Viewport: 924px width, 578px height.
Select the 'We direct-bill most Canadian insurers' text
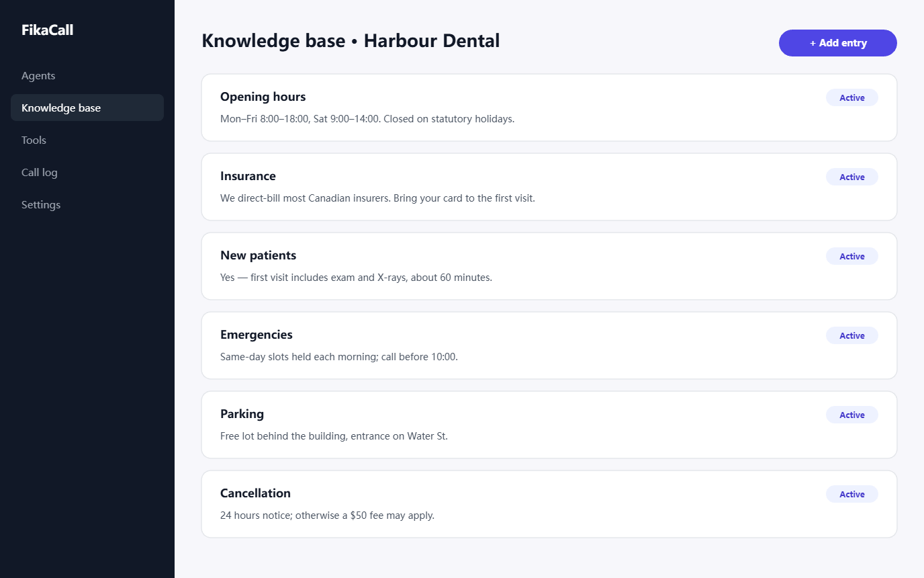[x=306, y=198]
